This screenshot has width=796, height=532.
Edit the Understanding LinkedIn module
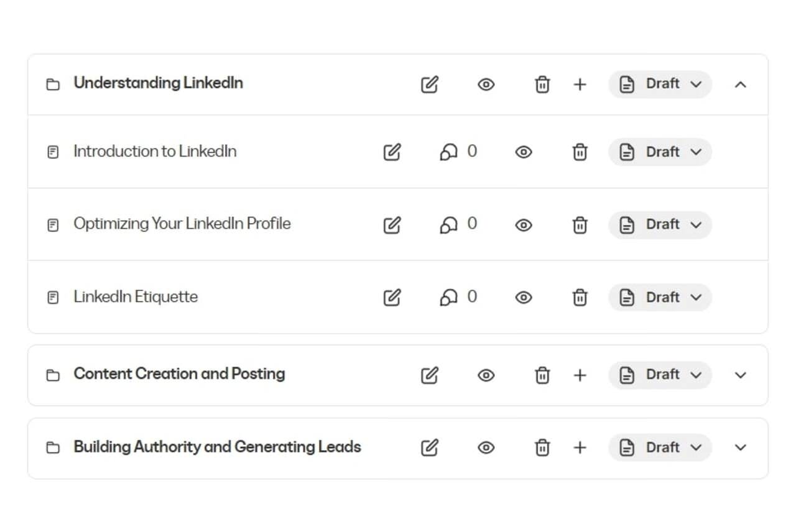click(430, 85)
